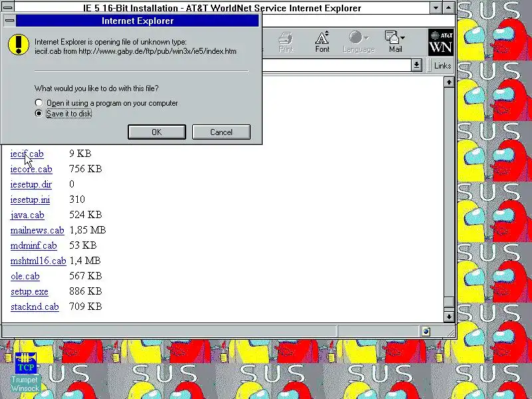Select Open it using a program
The width and height of the screenshot is (532, 399).
click(x=106, y=103)
